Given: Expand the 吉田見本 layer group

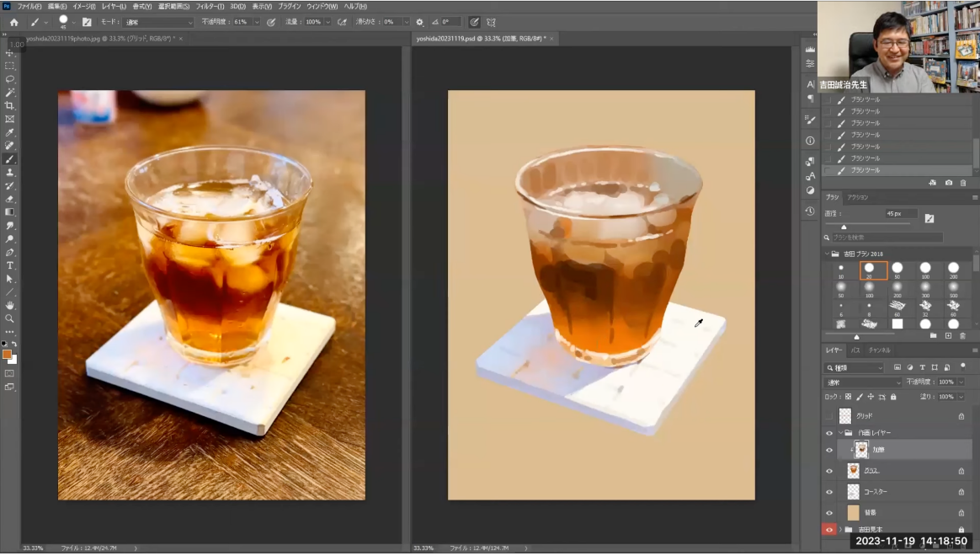Looking at the screenshot, I should tap(840, 530).
